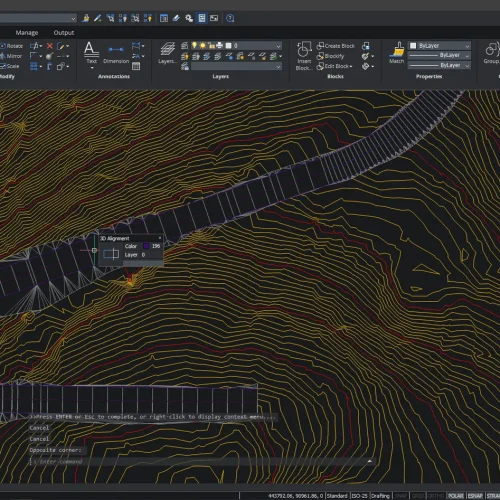This screenshot has width=500, height=500.
Task: Click the red X Delete icon
Action: click(x=50, y=46)
